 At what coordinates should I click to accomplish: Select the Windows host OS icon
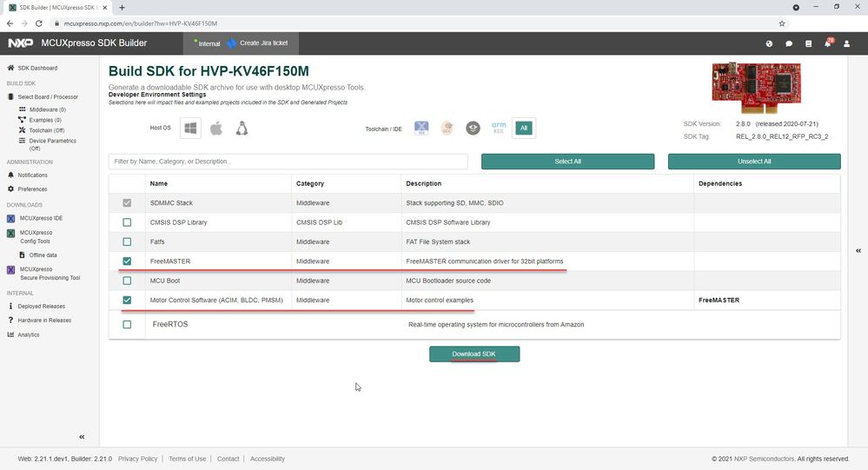[x=190, y=129]
